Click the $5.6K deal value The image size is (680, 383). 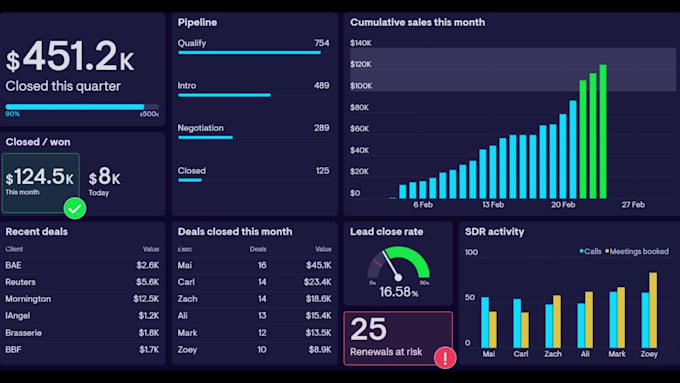[x=147, y=282]
